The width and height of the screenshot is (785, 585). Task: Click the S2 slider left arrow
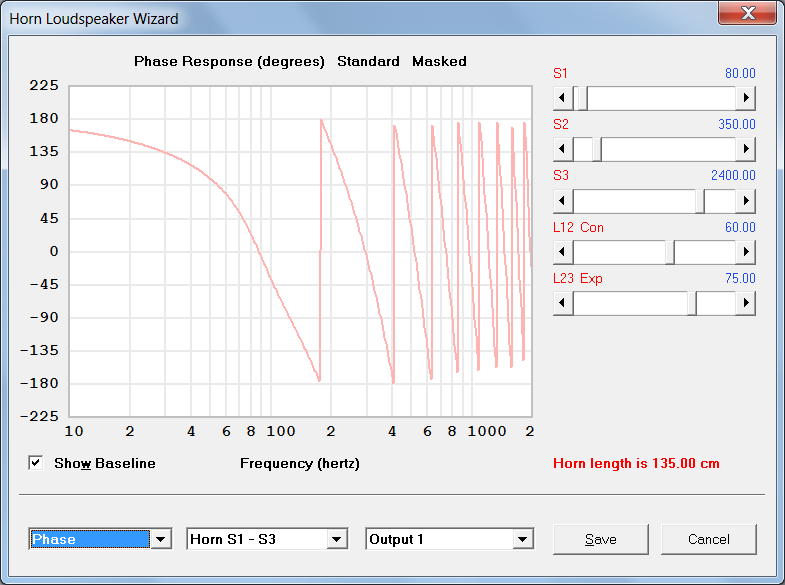coord(563,149)
